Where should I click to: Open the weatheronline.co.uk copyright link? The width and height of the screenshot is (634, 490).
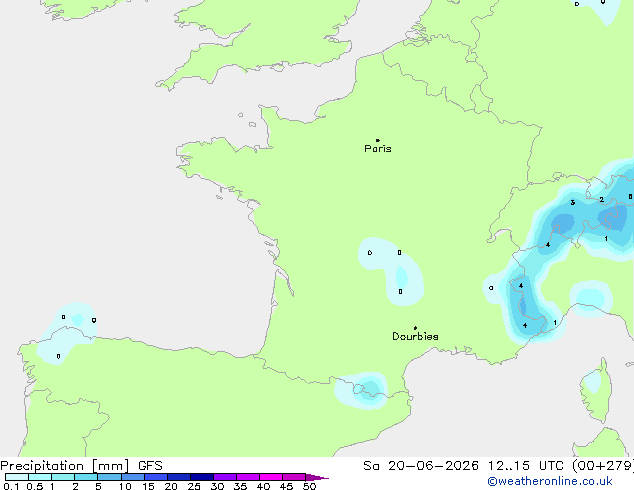[550, 481]
